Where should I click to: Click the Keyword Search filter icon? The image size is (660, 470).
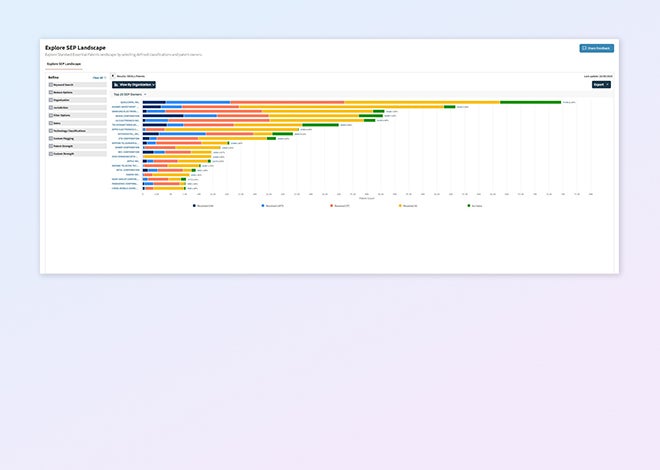tap(51, 85)
